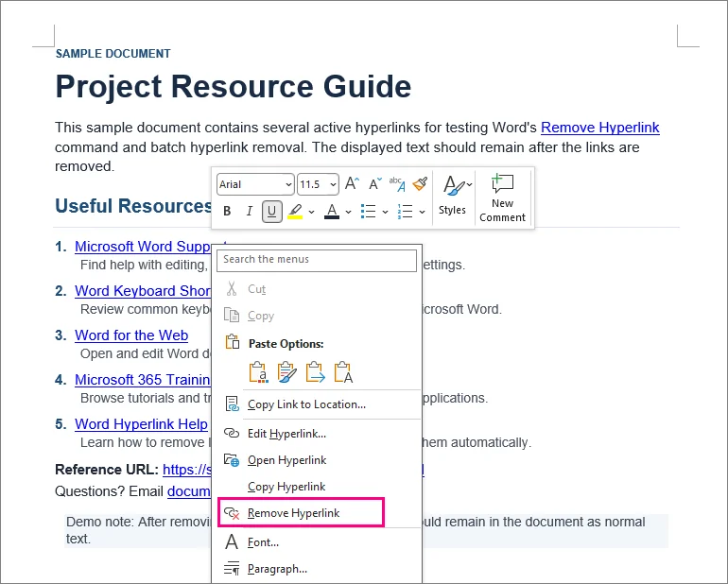
Task: Insert a bulleted list from the mini toolbar
Action: (368, 212)
